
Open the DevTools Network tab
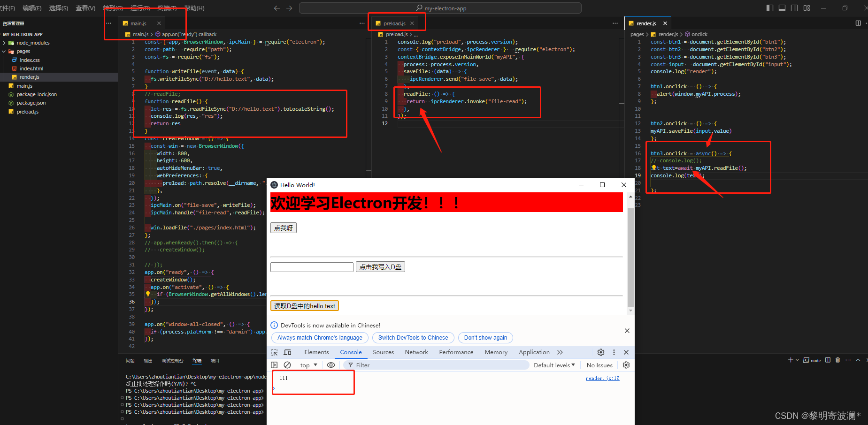tap(416, 352)
